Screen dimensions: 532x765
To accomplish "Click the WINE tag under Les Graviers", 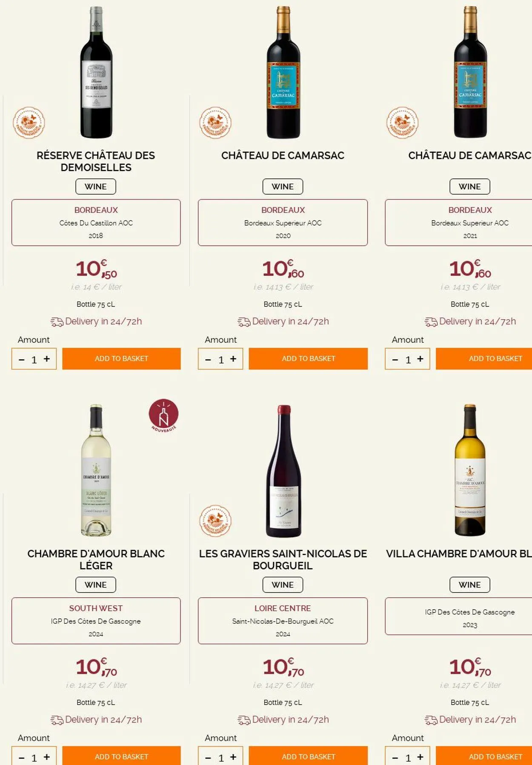I will click(283, 584).
